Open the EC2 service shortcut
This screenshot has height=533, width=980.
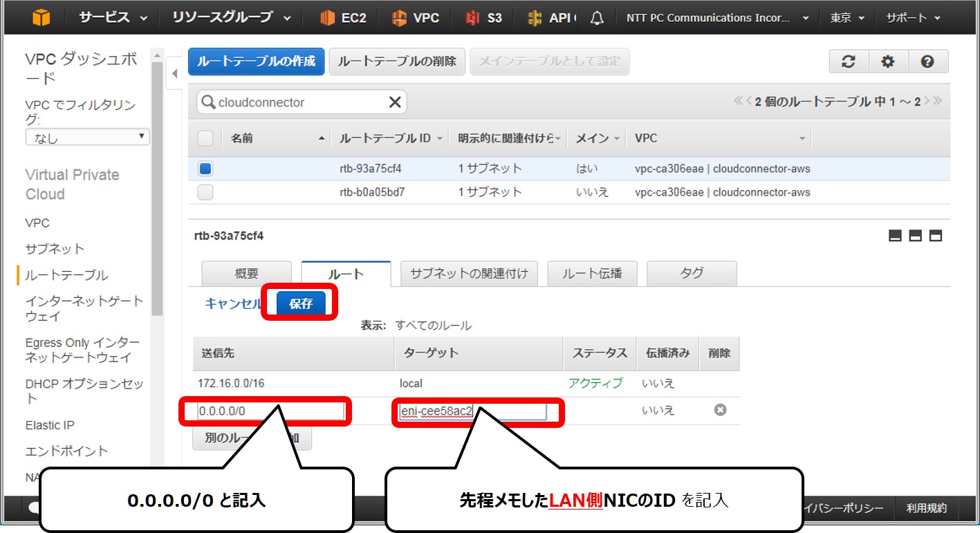click(343, 18)
